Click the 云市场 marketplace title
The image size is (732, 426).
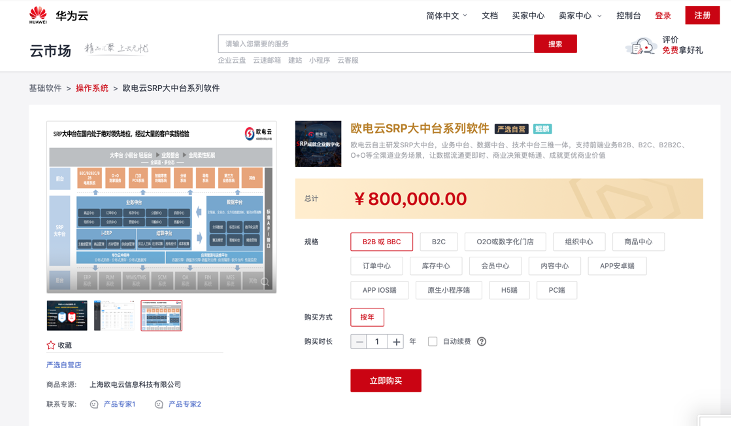point(50,50)
